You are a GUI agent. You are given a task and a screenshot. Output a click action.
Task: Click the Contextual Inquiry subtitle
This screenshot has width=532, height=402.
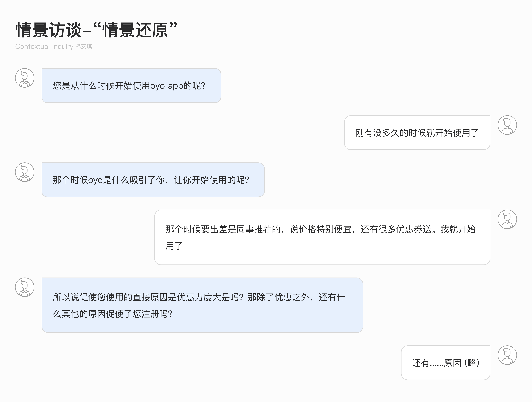click(x=44, y=46)
